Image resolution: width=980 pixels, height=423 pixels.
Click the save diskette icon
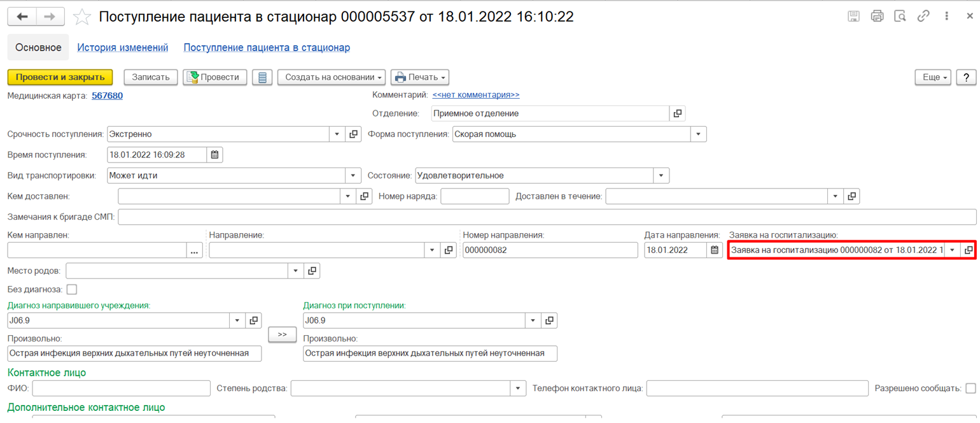coord(854,17)
